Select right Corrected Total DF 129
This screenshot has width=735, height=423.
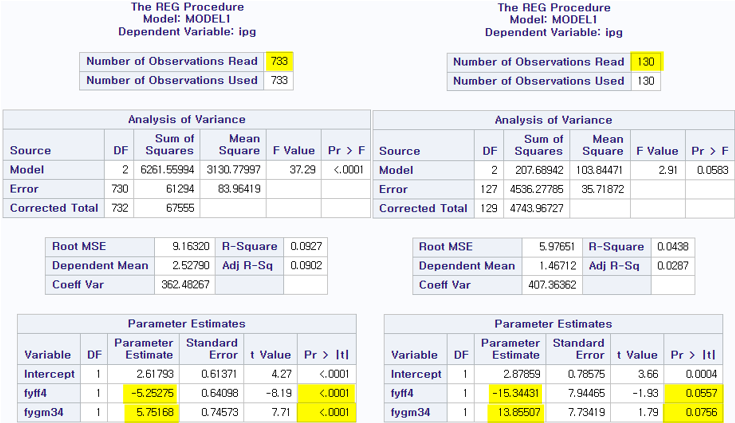point(489,208)
